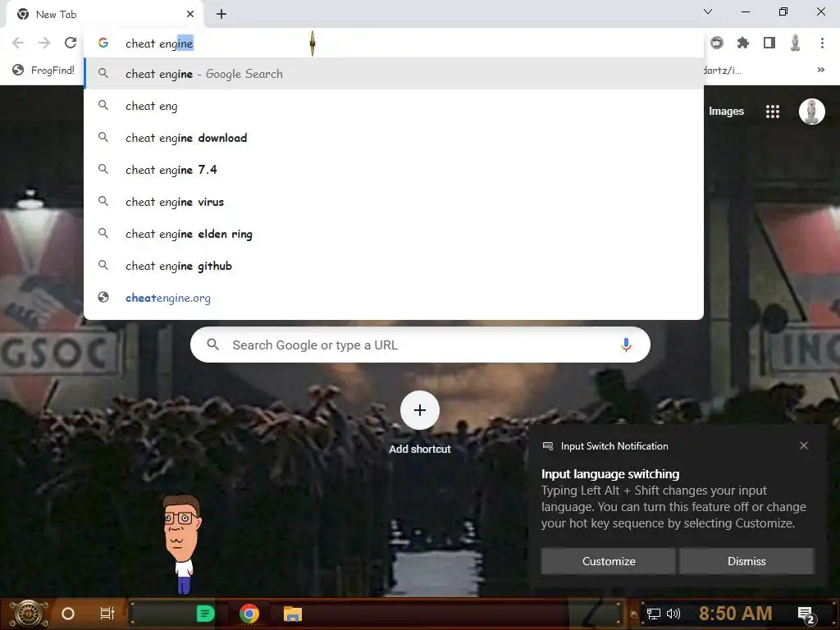Click the 'Search Google or type a URL' box

[420, 345]
